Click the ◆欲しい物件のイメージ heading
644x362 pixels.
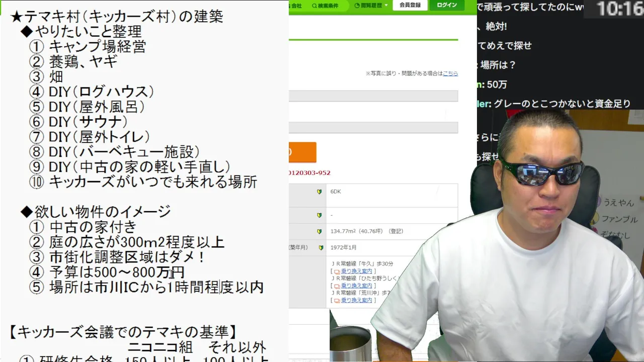pyautogui.click(x=96, y=212)
